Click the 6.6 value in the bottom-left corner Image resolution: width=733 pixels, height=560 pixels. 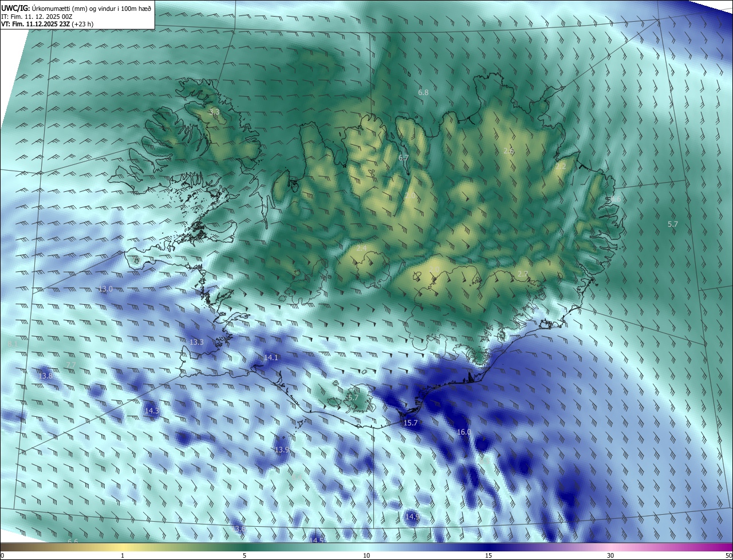point(73,542)
